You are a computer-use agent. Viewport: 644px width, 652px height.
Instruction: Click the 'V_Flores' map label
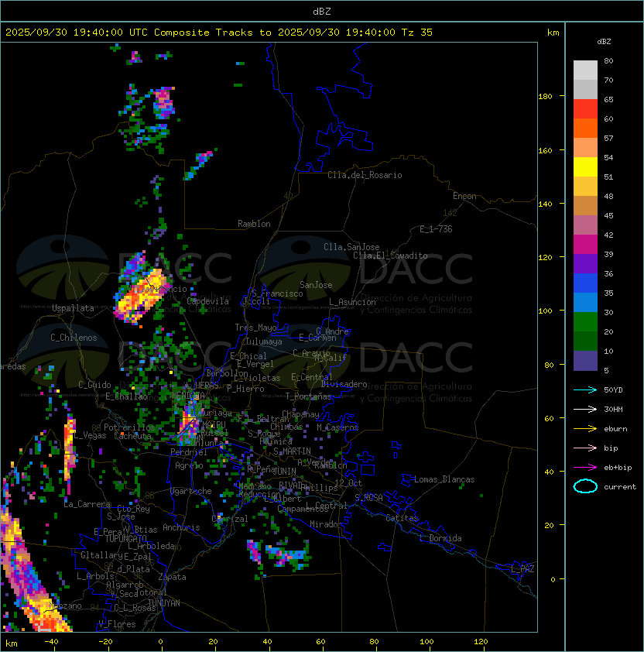tap(117, 624)
